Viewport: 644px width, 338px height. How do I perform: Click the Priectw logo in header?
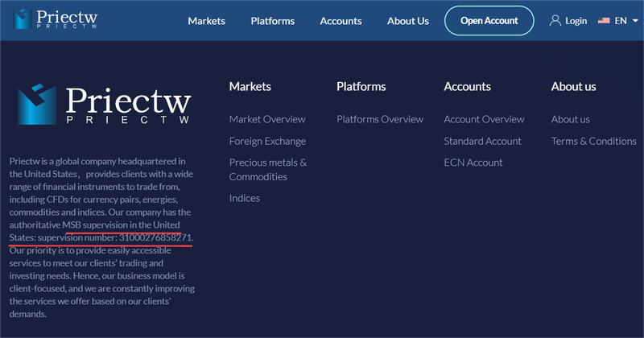[x=55, y=19]
